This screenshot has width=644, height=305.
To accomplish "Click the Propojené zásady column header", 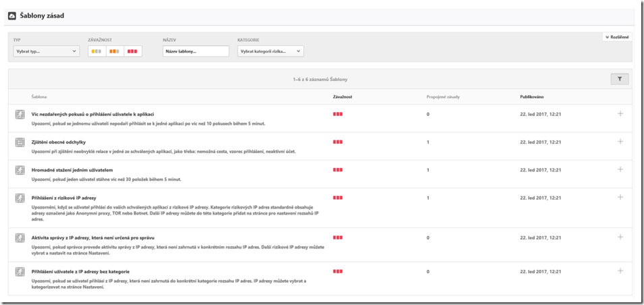I will tap(443, 97).
